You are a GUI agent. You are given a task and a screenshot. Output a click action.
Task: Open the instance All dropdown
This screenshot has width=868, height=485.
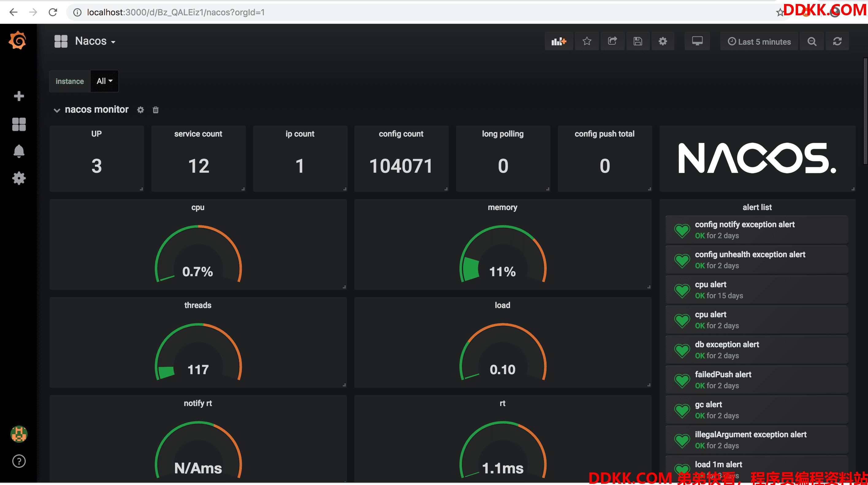coord(105,81)
